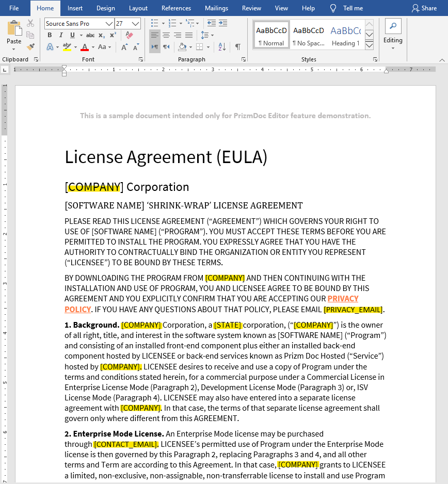Open the References tab
Screen dimensions: 448x484
pyautogui.click(x=176, y=8)
